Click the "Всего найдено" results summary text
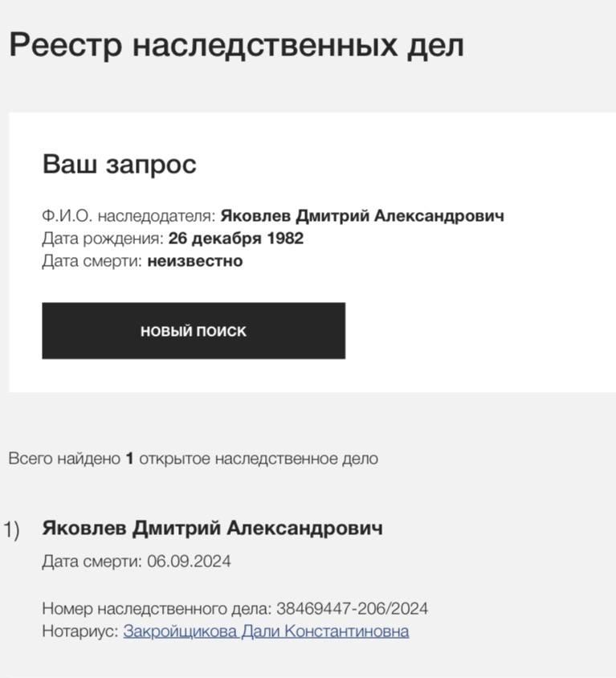The height and width of the screenshot is (678, 616). click(64, 459)
